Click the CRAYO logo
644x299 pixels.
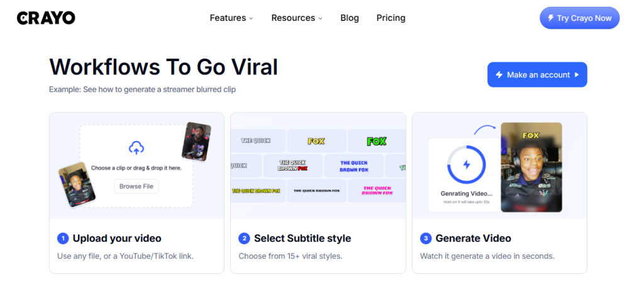tap(46, 18)
